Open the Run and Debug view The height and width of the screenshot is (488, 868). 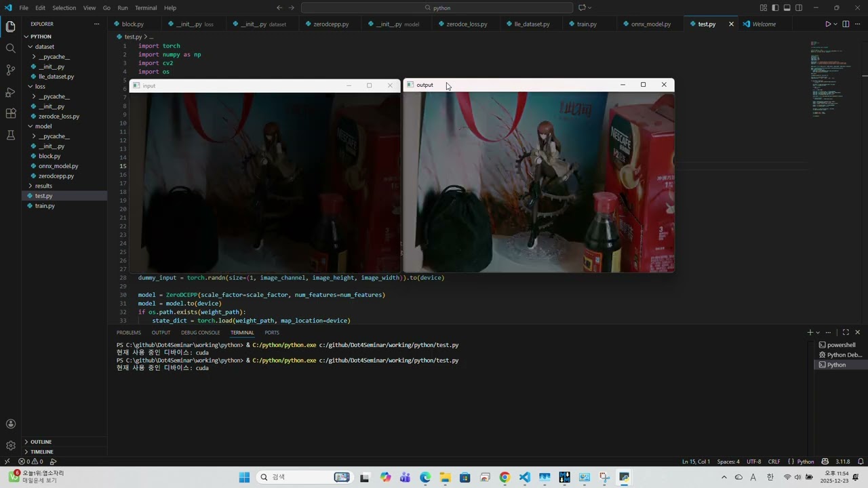10,91
